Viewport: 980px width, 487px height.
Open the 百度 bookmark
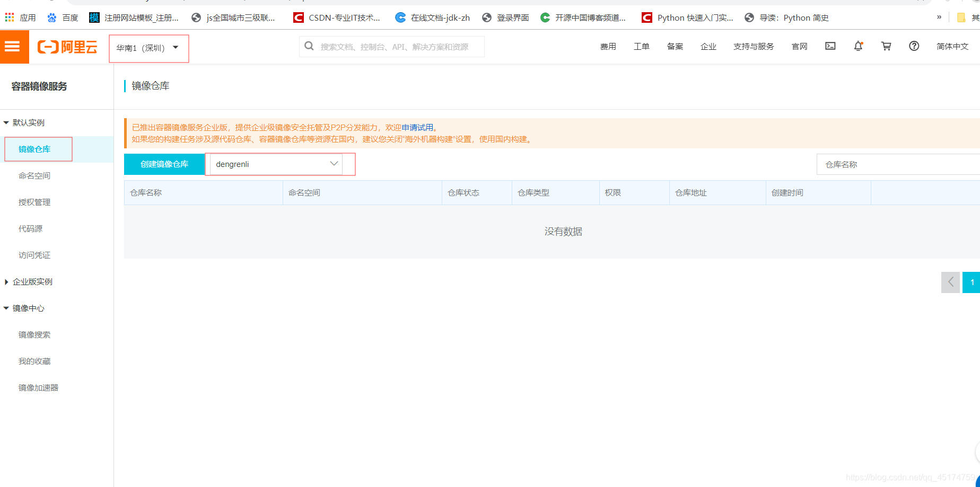(x=63, y=17)
